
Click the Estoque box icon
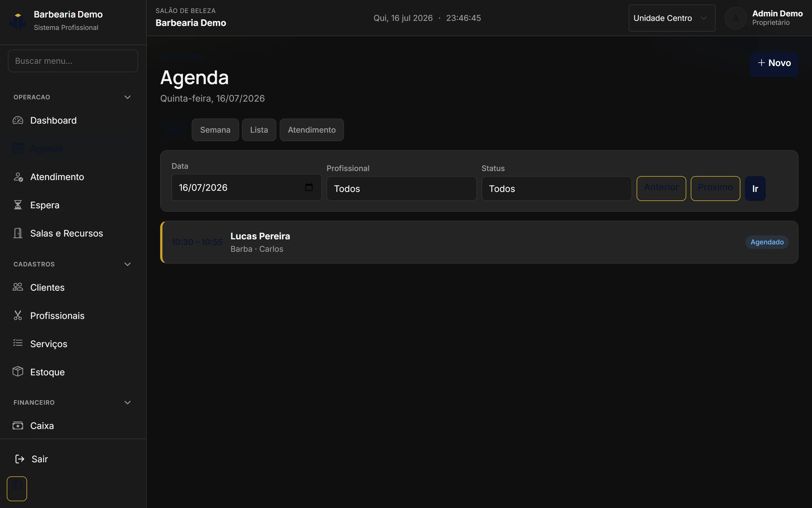pyautogui.click(x=18, y=371)
